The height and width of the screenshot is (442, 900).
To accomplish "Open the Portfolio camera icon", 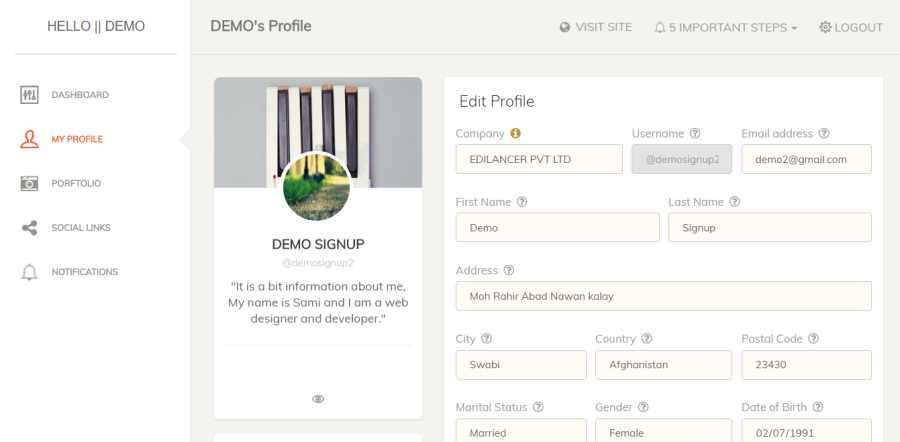I will [29, 183].
